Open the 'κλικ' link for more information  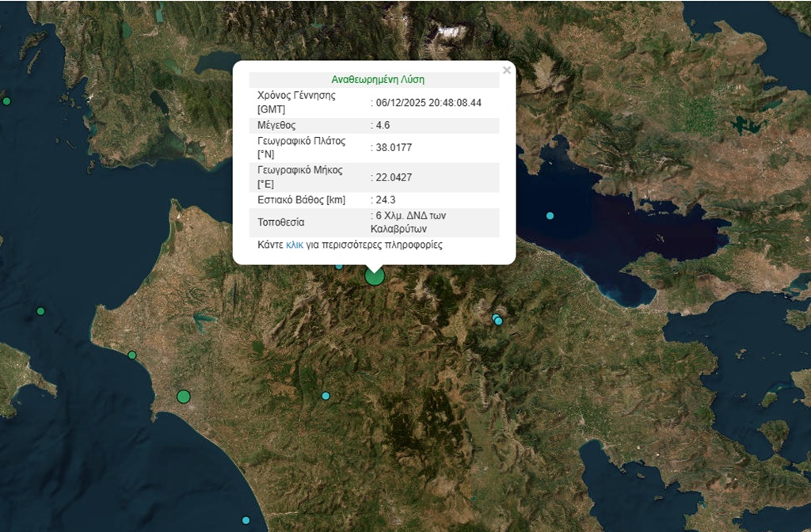295,245
